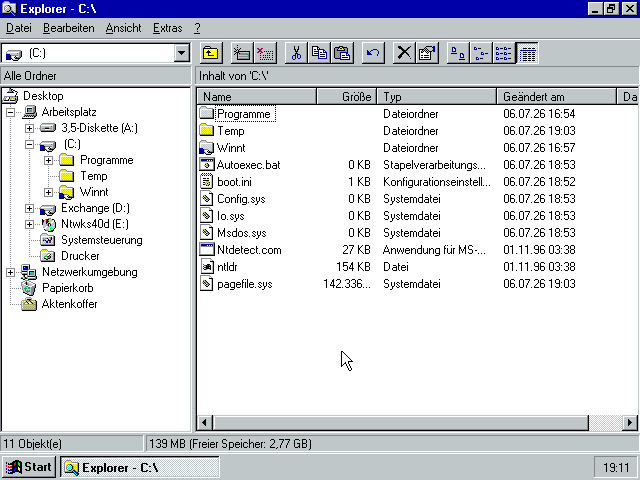Open the Extras menu
Screen dimensions: 640x480
pos(168,28)
